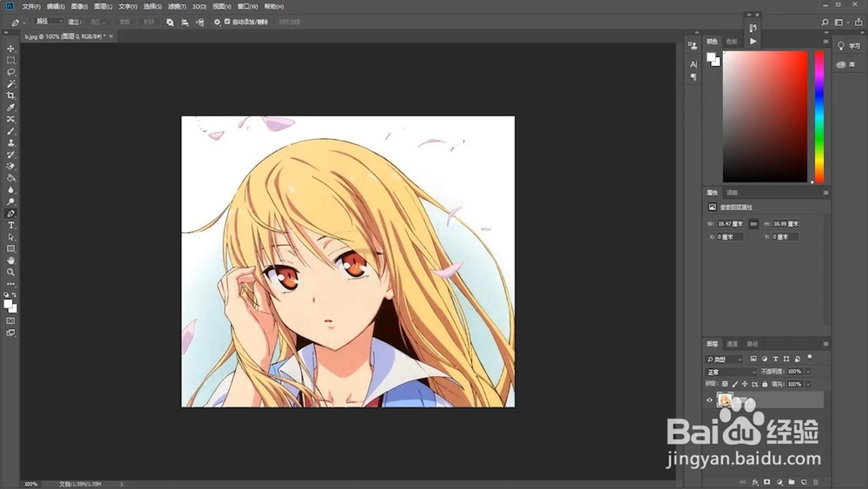Click the path arrangement icon

coord(200,23)
